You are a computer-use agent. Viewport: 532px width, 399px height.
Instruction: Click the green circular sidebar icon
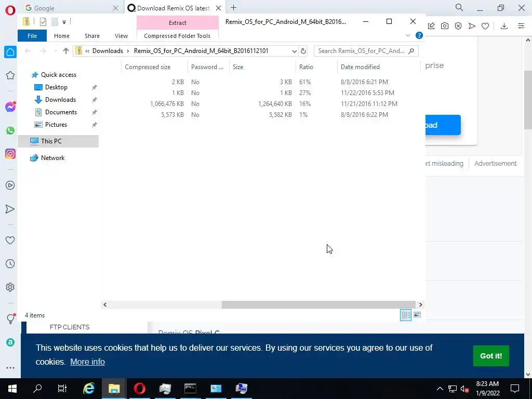click(x=10, y=342)
